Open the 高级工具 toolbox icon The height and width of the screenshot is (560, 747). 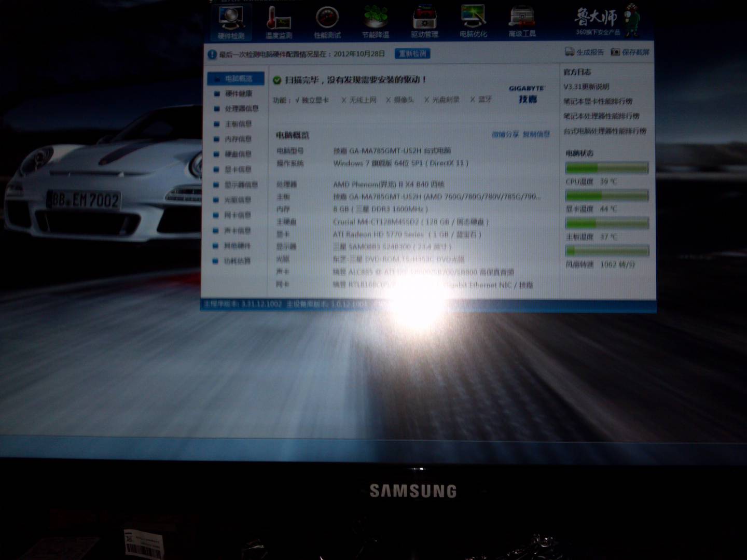[x=522, y=21]
